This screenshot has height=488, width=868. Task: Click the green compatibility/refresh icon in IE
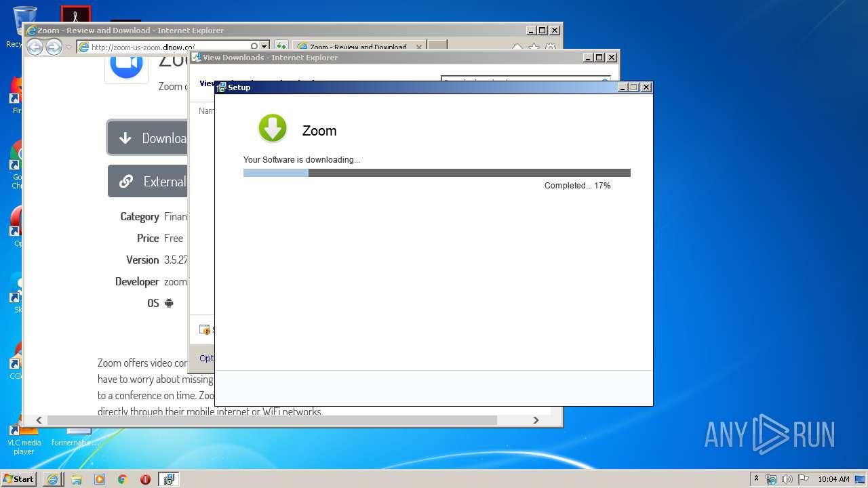tap(281, 47)
